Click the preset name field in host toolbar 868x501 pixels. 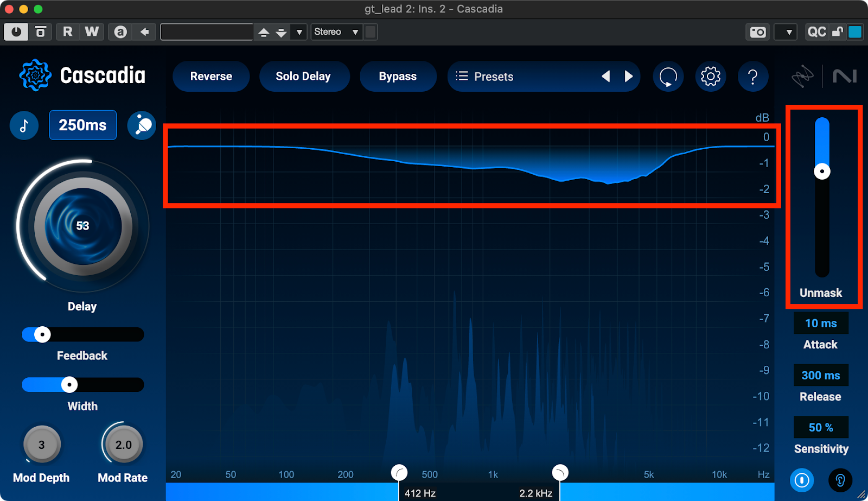(x=207, y=32)
